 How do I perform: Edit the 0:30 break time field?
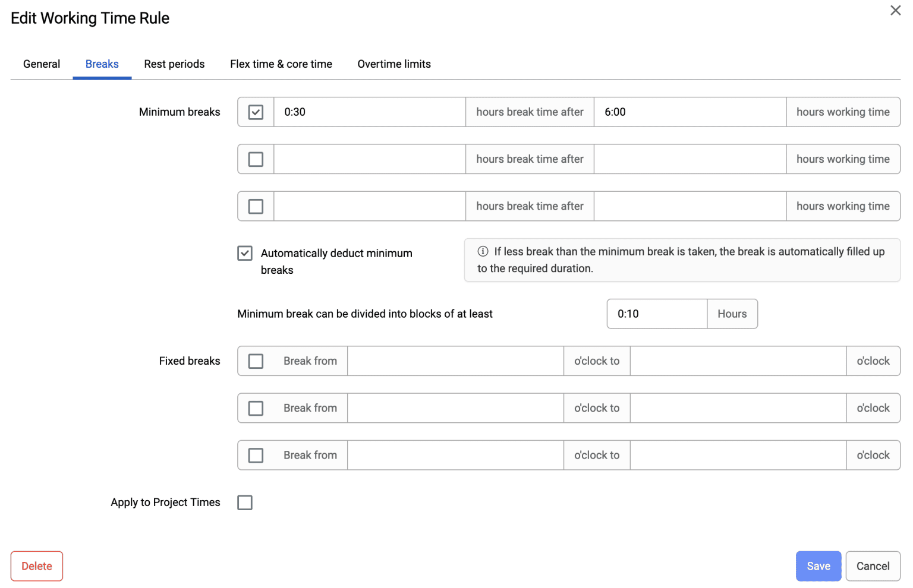click(x=369, y=111)
